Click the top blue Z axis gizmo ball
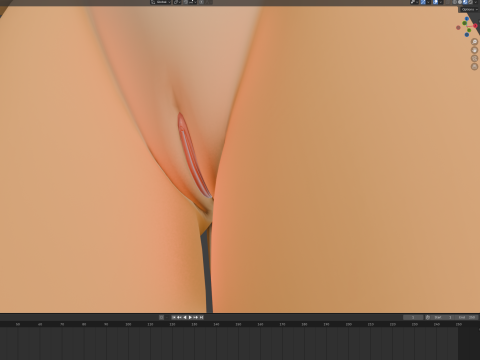480x360 pixels. (x=467, y=19)
